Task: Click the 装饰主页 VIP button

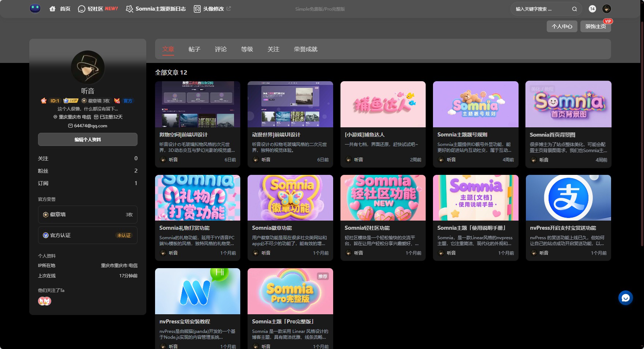Action: [596, 26]
